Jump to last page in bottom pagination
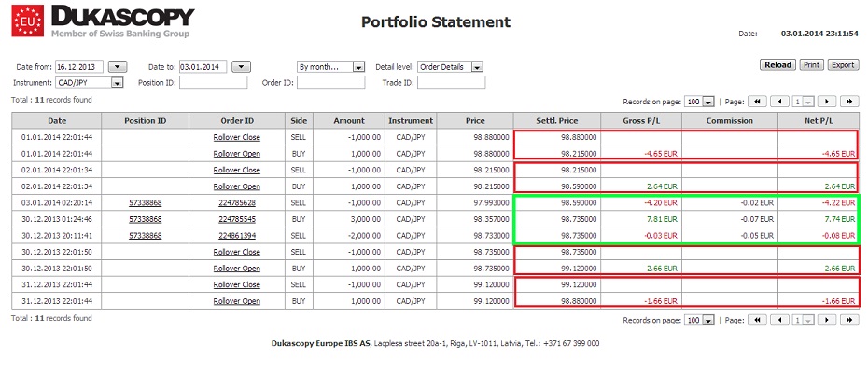This screenshot has width=868, height=372. pyautogui.click(x=849, y=320)
